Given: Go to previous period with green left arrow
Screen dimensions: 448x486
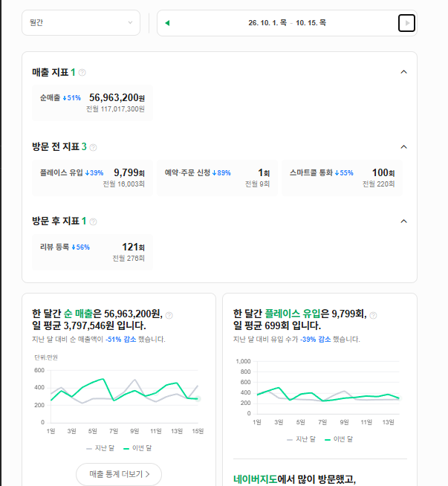Looking at the screenshot, I should pyautogui.click(x=167, y=23).
